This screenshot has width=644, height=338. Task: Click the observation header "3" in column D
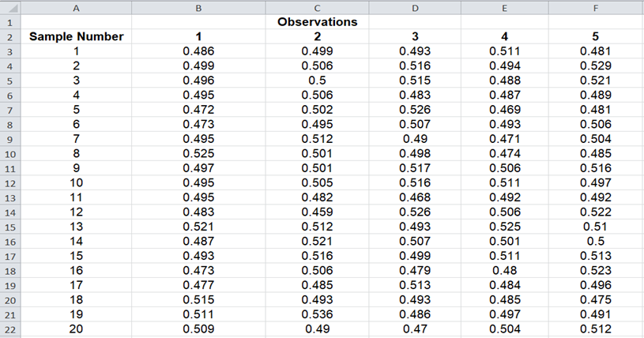pyautogui.click(x=416, y=36)
